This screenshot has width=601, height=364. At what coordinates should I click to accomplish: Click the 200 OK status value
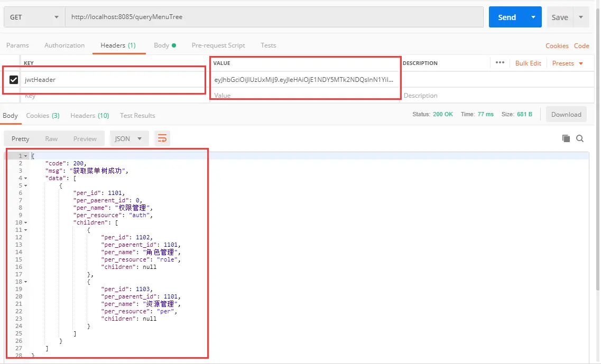(x=443, y=114)
